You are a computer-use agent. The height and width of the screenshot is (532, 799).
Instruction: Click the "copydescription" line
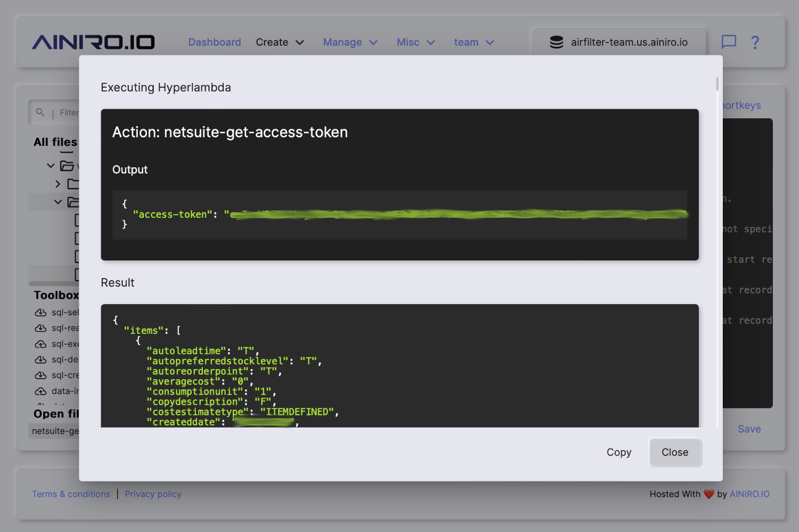211,401
